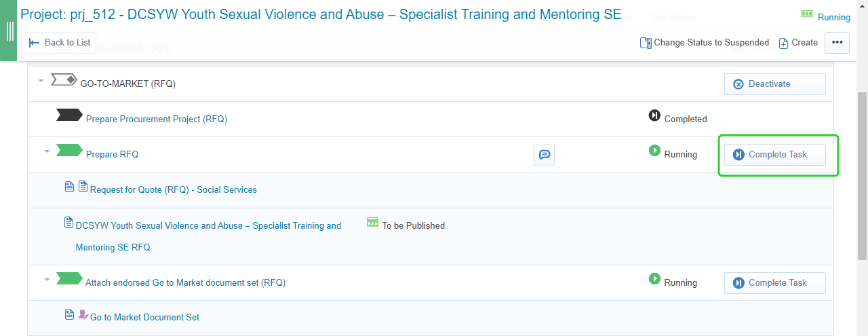The image size is (868, 336).
Task: Click green arrow icon beside Attach endorsed document set
Action: pyautogui.click(x=69, y=278)
